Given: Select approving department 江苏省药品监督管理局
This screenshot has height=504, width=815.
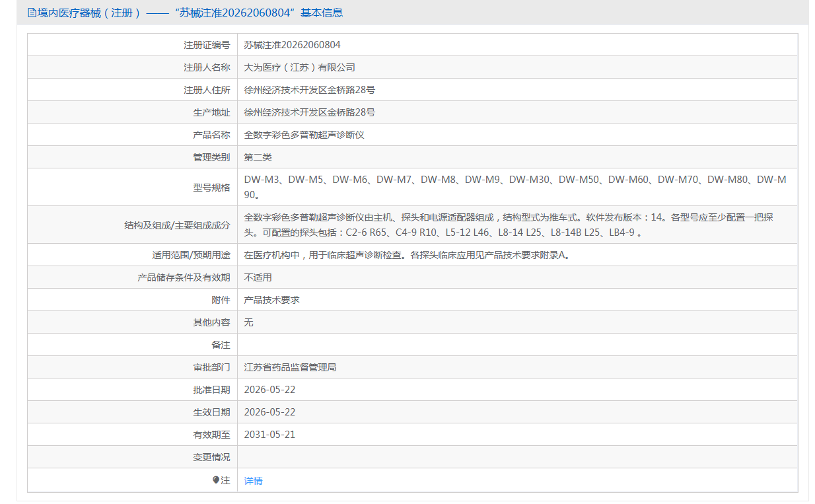Looking at the screenshot, I should click(291, 367).
